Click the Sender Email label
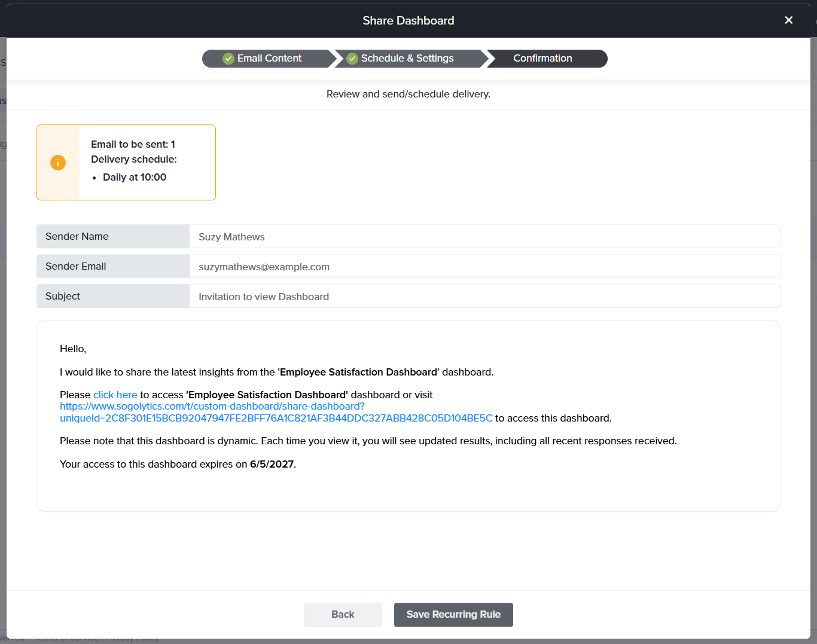This screenshot has width=817, height=644. (76, 267)
